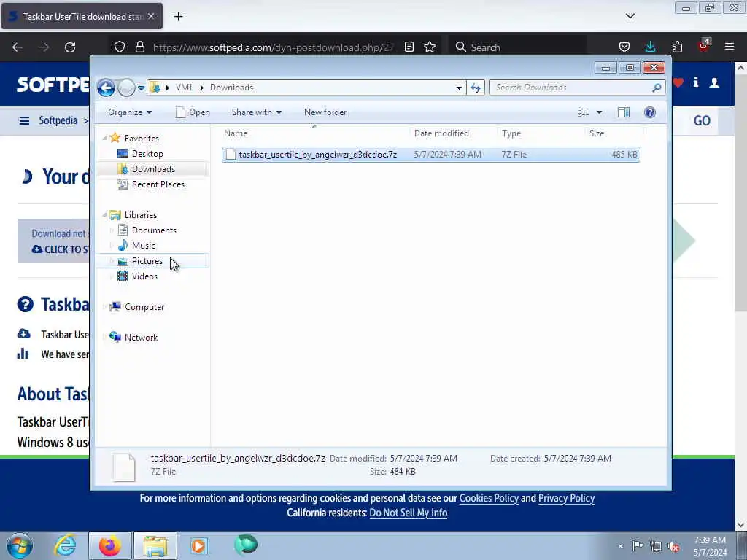Open Firefox extensions puzzle icon
This screenshot has width=747, height=560.
tap(677, 47)
